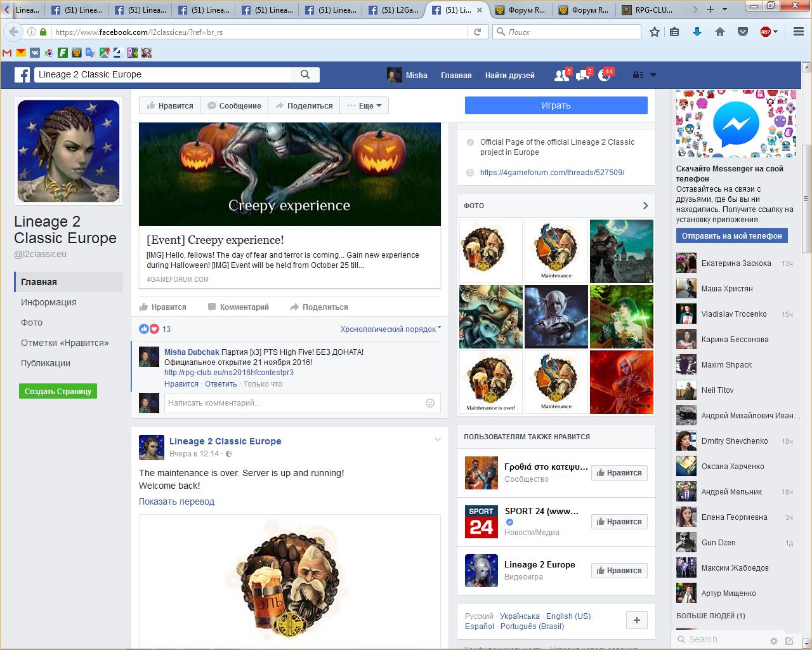Click the Сообщение button on the page bar
Image resolution: width=812 pixels, height=650 pixels.
235,106
